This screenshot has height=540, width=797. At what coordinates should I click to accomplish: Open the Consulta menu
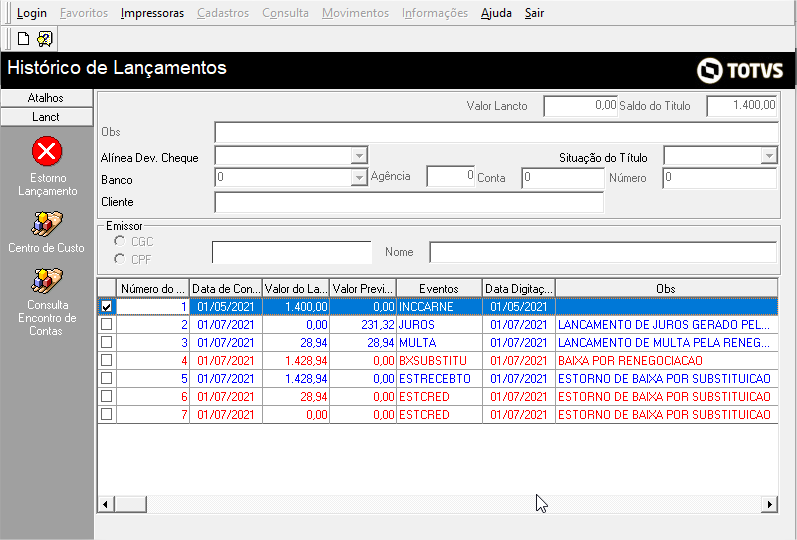tap(285, 13)
